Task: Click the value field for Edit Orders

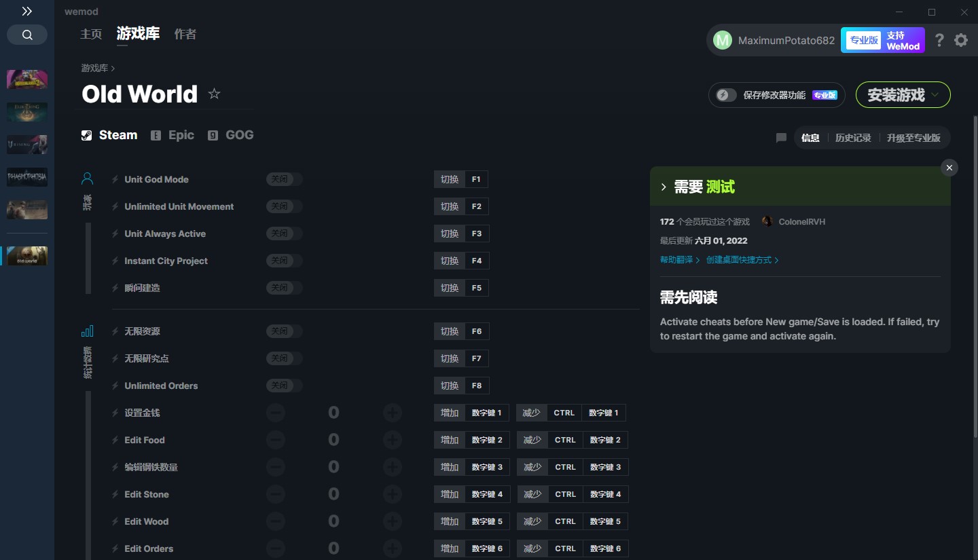Action: click(333, 548)
